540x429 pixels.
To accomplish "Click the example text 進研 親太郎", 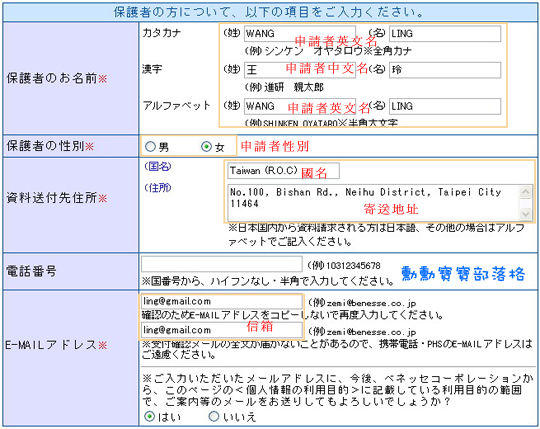I will click(294, 87).
